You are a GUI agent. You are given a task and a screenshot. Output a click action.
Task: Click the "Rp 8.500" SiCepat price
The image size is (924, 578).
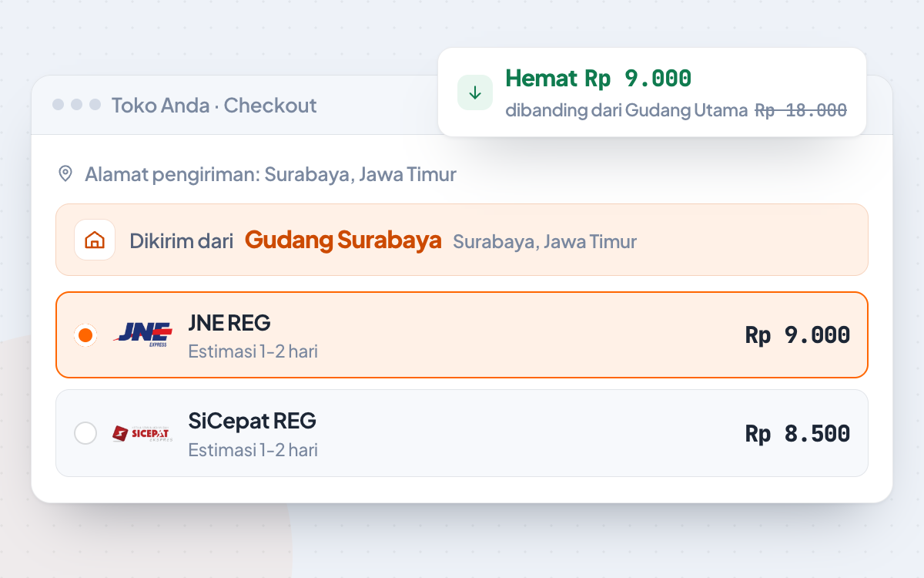click(x=798, y=433)
